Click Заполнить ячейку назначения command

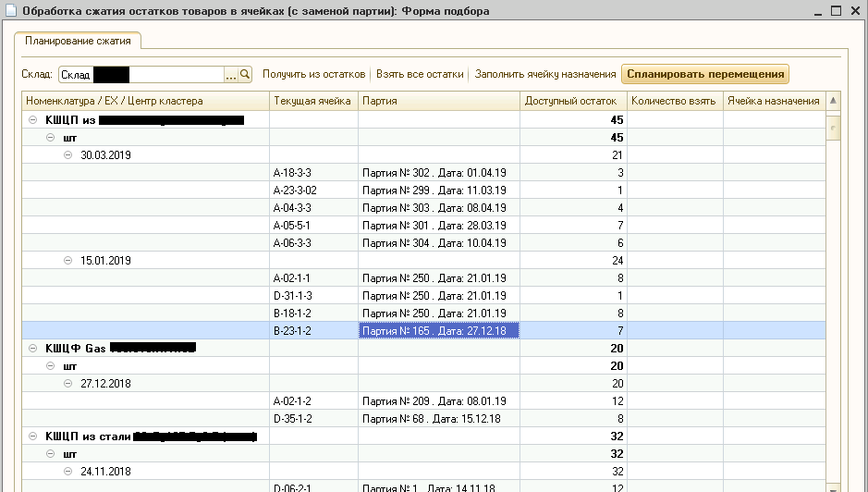coord(545,74)
